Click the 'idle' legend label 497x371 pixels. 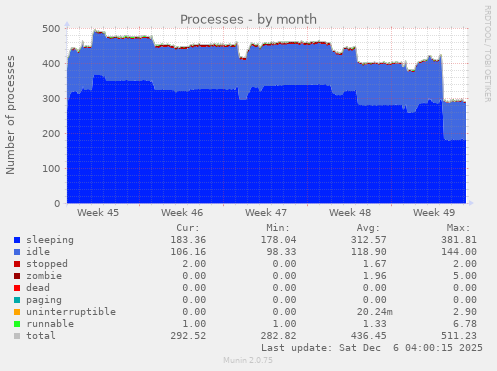(38, 252)
